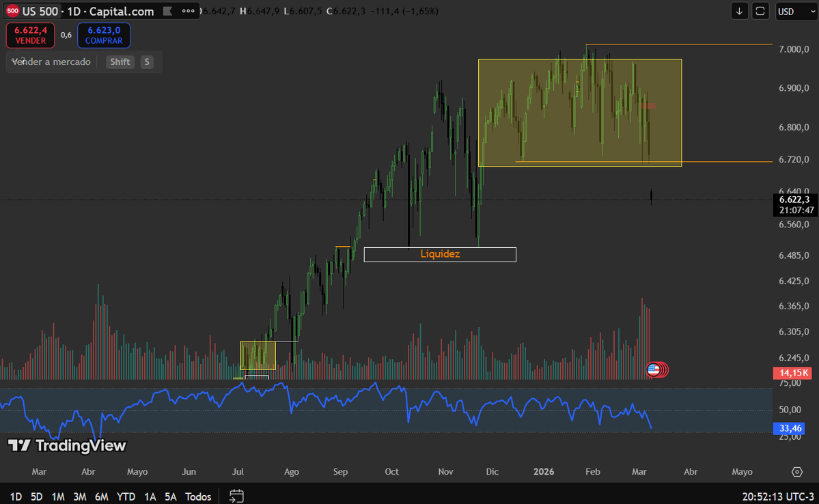Click the blue COMPRAR buy button
Image resolution: width=819 pixels, height=504 pixels.
tap(103, 35)
